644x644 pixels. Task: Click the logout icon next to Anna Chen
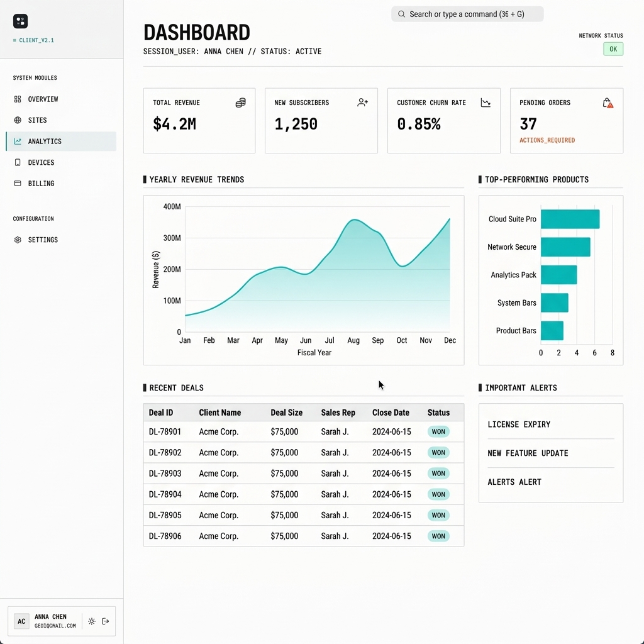pyautogui.click(x=106, y=621)
